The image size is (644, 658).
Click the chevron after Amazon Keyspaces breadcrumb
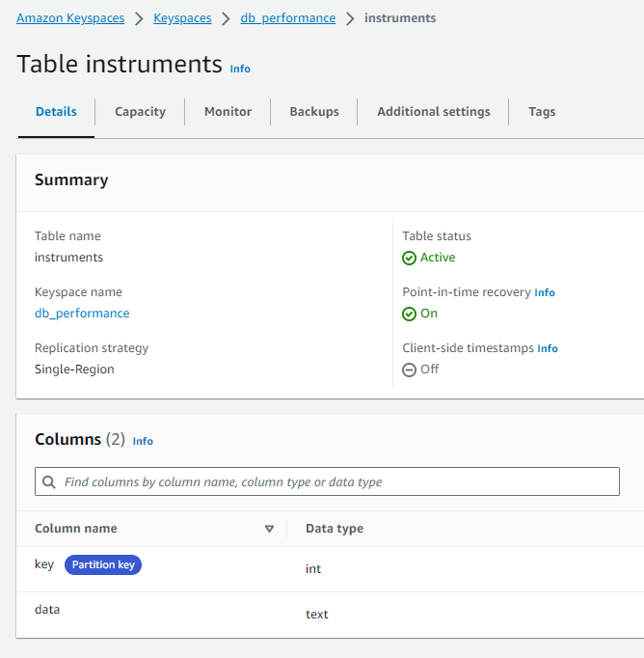[139, 18]
